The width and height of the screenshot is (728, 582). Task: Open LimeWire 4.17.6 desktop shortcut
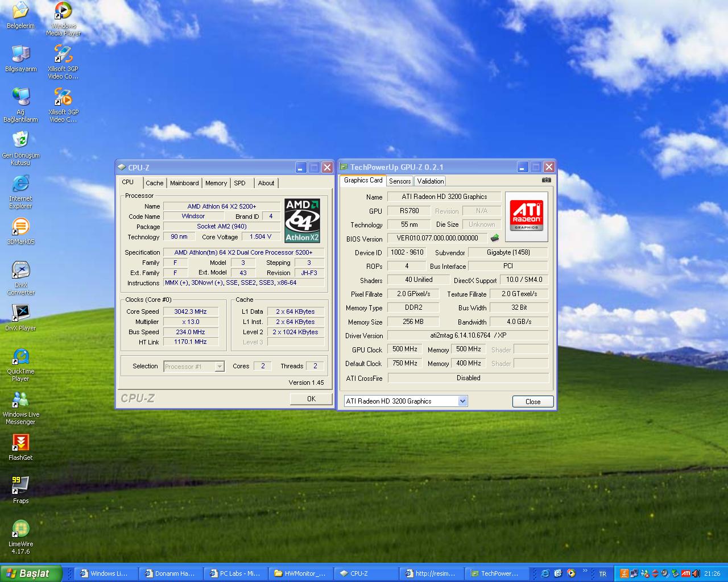coord(20,537)
